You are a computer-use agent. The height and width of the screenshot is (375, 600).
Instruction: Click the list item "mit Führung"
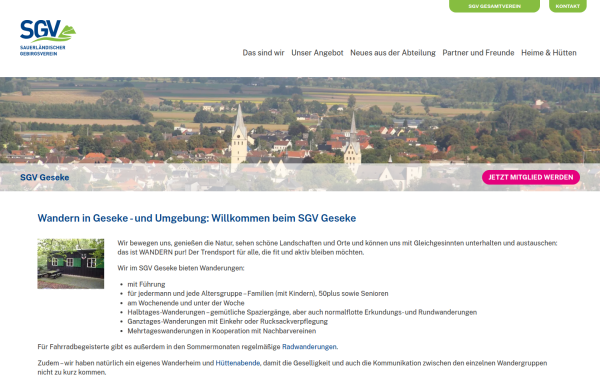(x=146, y=284)
